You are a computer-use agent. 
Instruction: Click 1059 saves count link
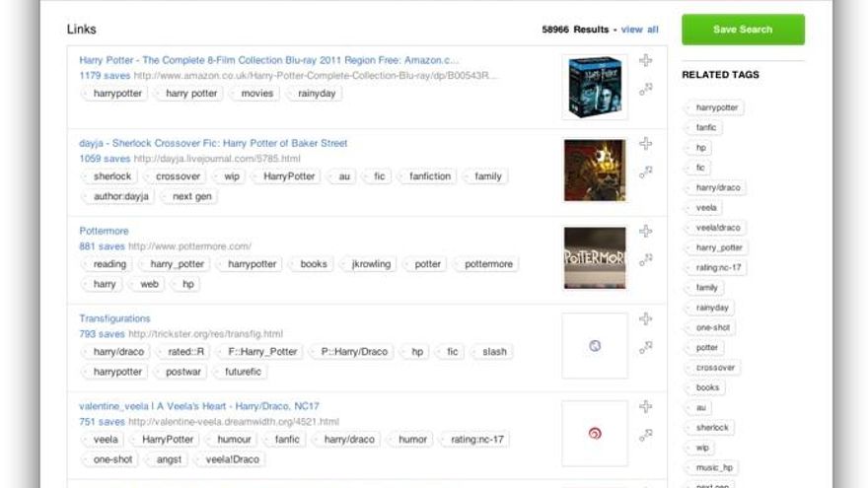click(105, 159)
